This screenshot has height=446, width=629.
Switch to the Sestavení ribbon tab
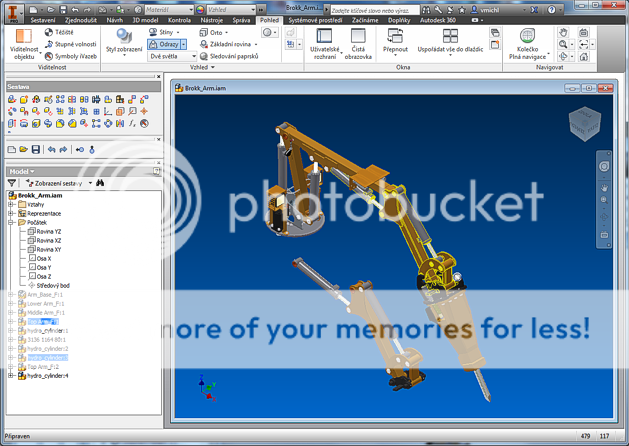click(43, 20)
